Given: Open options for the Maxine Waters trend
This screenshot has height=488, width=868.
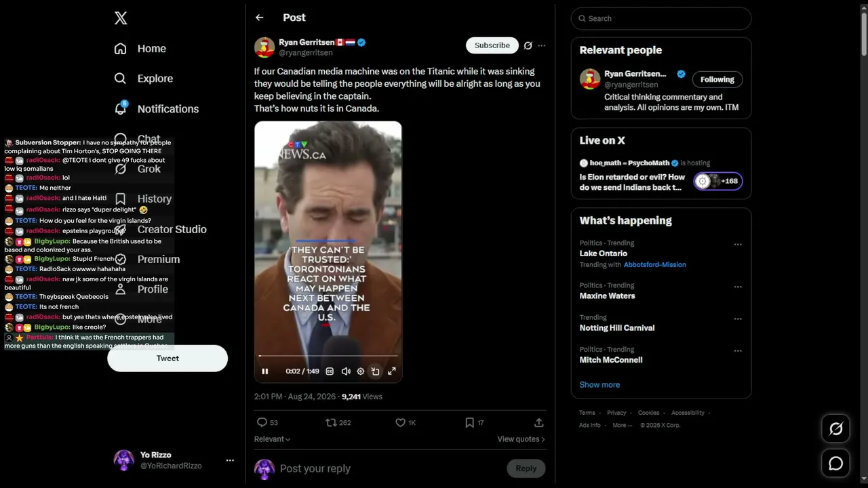Looking at the screenshot, I should (x=738, y=287).
